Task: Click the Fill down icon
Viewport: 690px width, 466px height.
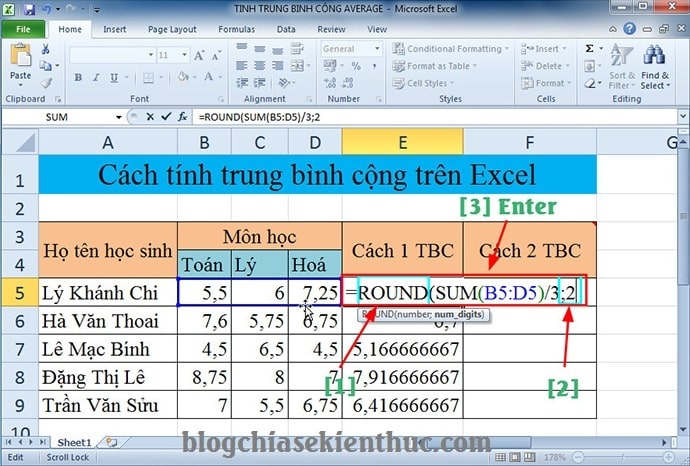Action: pyautogui.click(x=590, y=66)
